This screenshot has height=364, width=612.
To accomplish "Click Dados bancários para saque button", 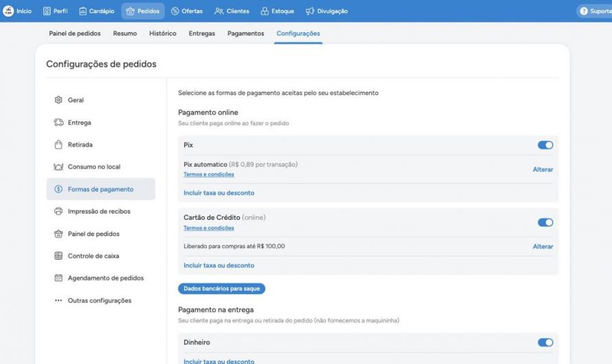I will click(x=221, y=288).
